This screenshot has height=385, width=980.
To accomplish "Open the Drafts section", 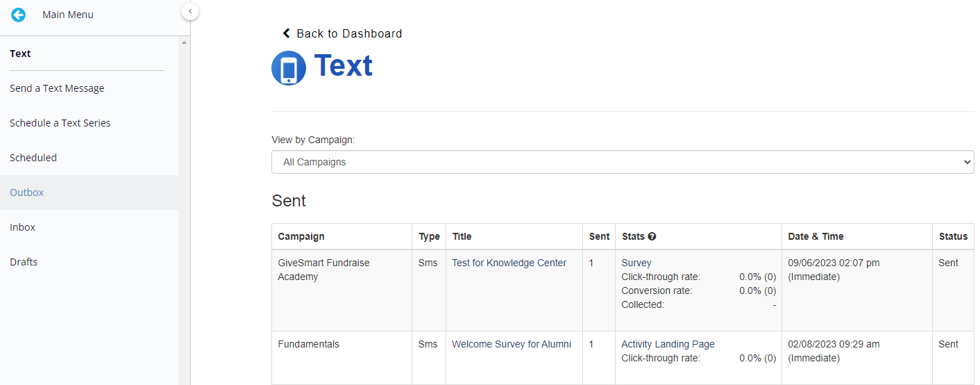I will click(24, 262).
